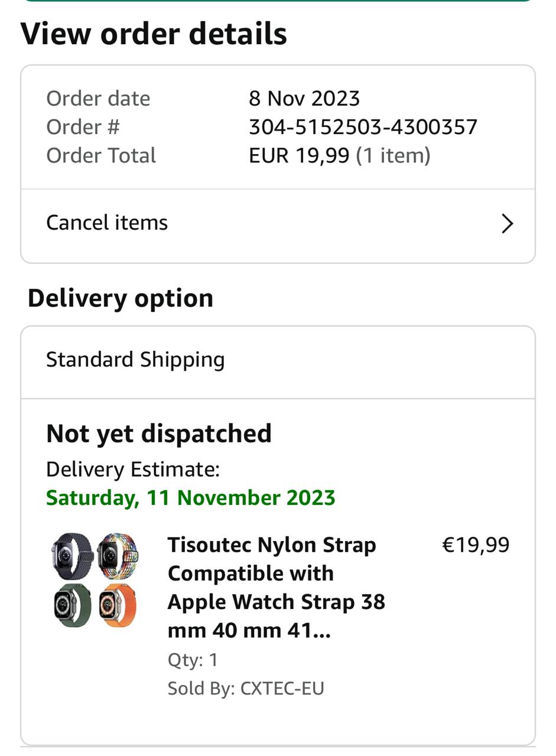Click the Delivery Estimate label

pos(133,470)
